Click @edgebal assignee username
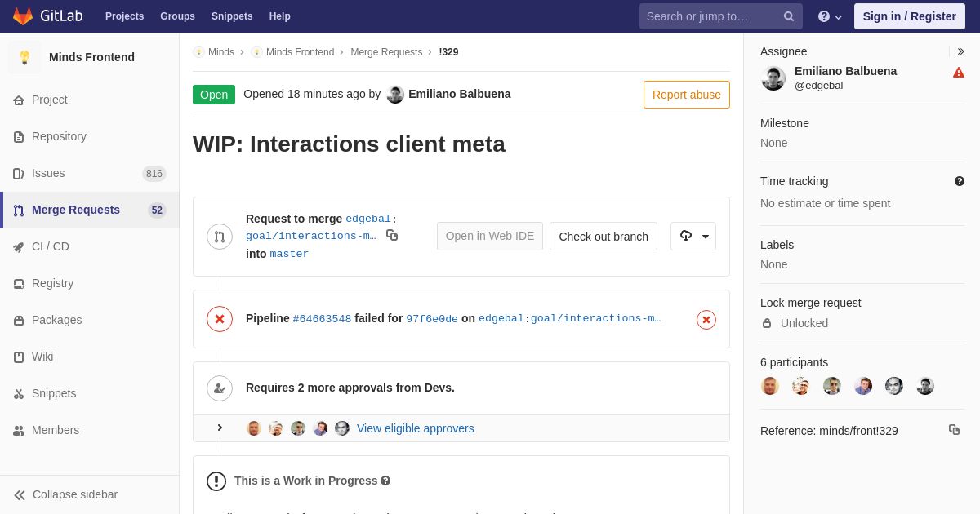Image resolution: width=980 pixels, height=514 pixels. [818, 85]
